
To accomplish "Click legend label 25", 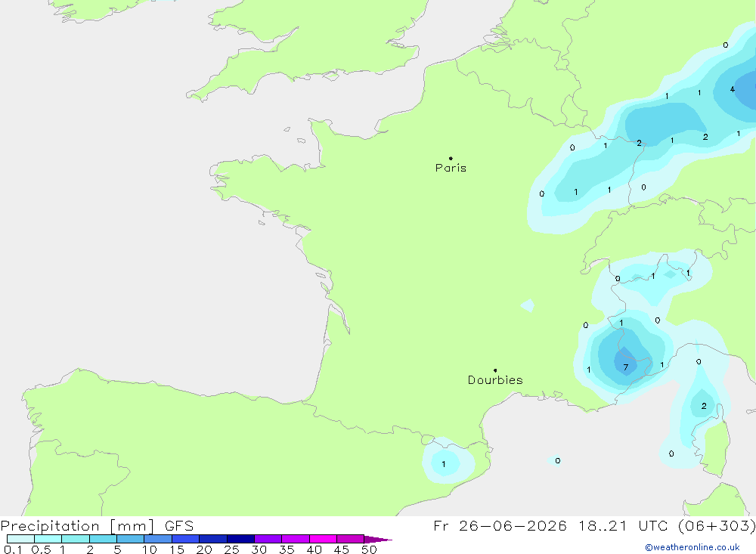I will tap(231, 549).
